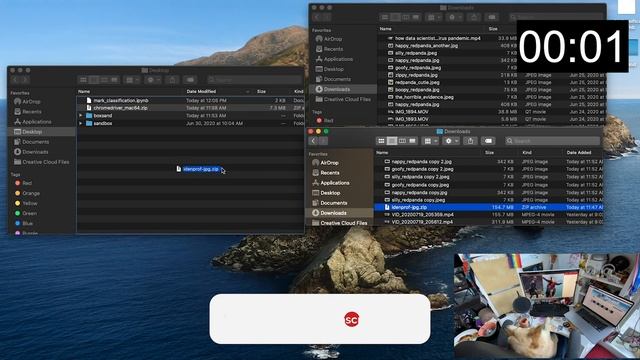Sort by Date Modified in Desktop window

click(201, 91)
